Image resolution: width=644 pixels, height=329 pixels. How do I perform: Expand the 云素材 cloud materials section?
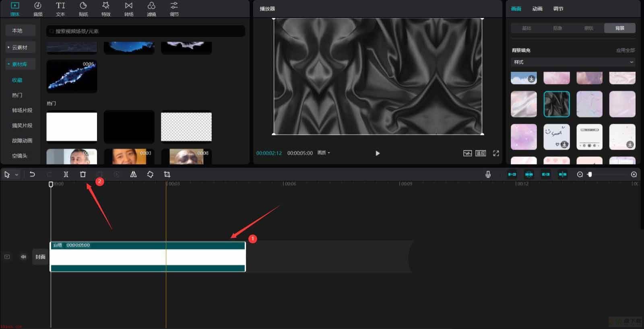point(21,47)
